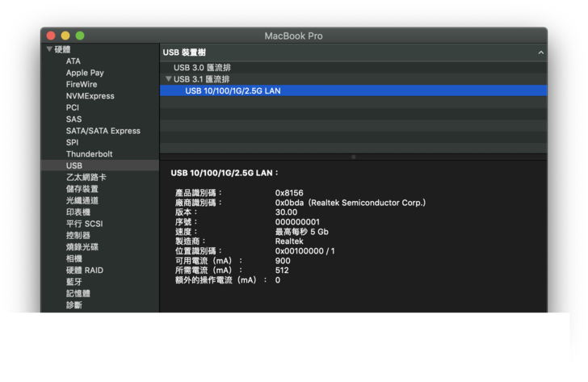Click the green zoom window button
Screen dimensions: 588x382
[80, 36]
